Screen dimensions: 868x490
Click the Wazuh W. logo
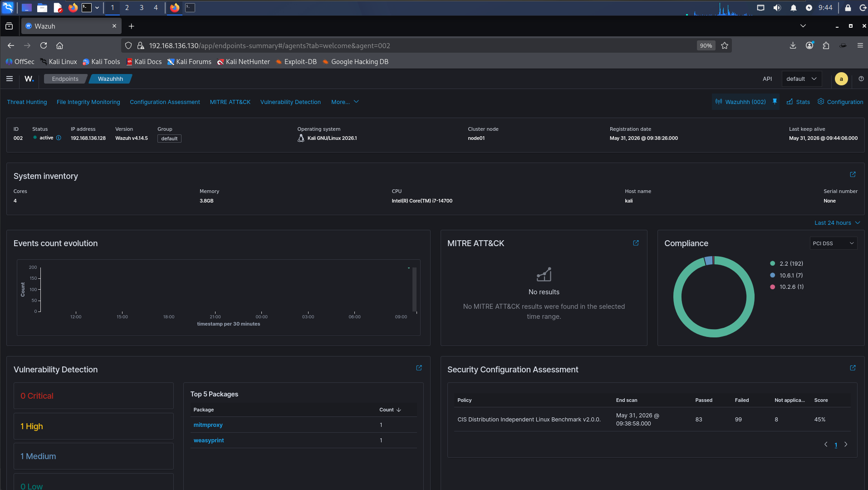(29, 79)
